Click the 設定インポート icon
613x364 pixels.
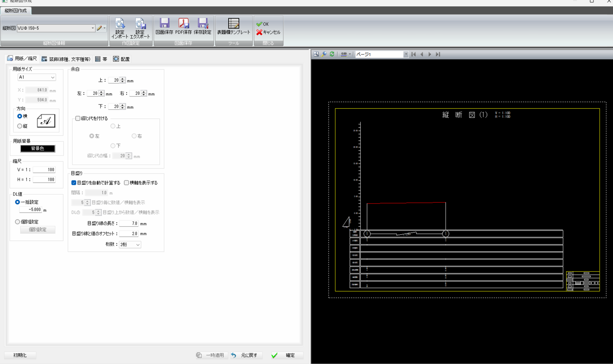120,24
